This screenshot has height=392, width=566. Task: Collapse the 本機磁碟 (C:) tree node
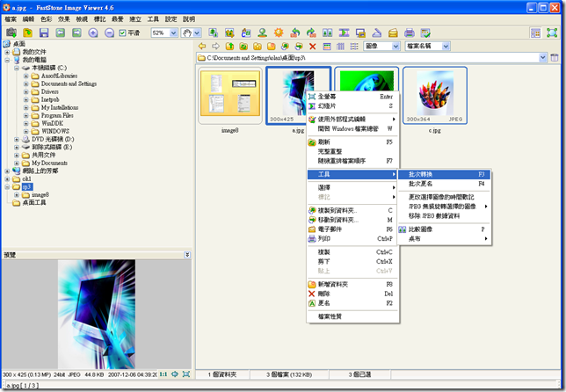coord(17,68)
